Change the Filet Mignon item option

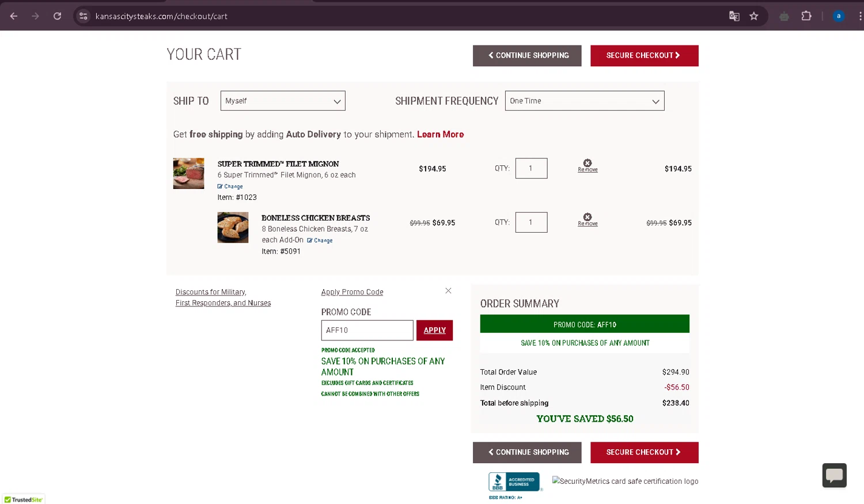point(230,187)
